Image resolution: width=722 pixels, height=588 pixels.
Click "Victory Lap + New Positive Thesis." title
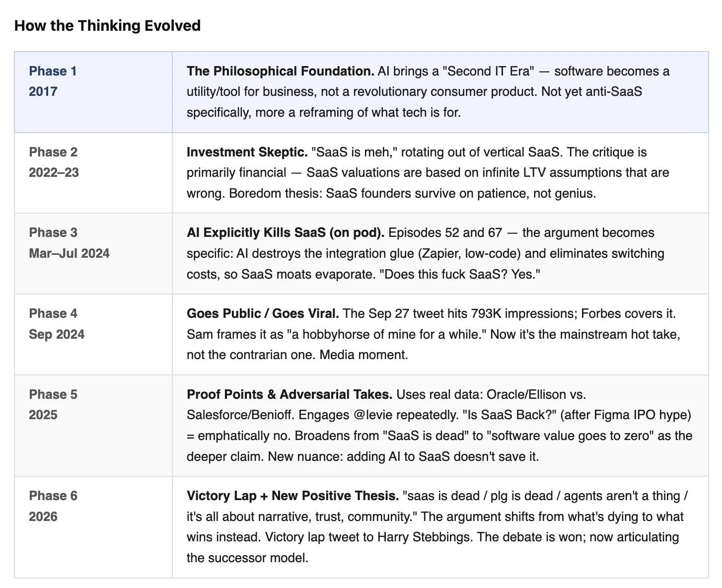click(292, 496)
